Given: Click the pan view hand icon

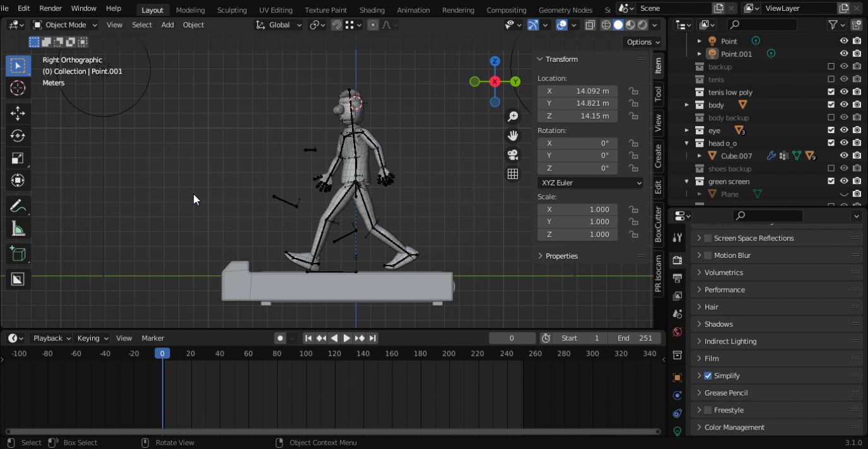Looking at the screenshot, I should pos(513,136).
